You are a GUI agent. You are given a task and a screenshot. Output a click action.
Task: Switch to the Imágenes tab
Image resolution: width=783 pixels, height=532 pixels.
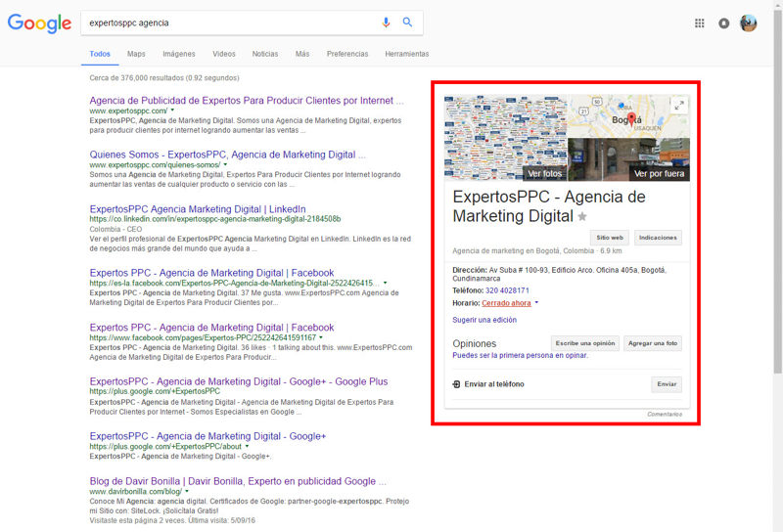179,54
